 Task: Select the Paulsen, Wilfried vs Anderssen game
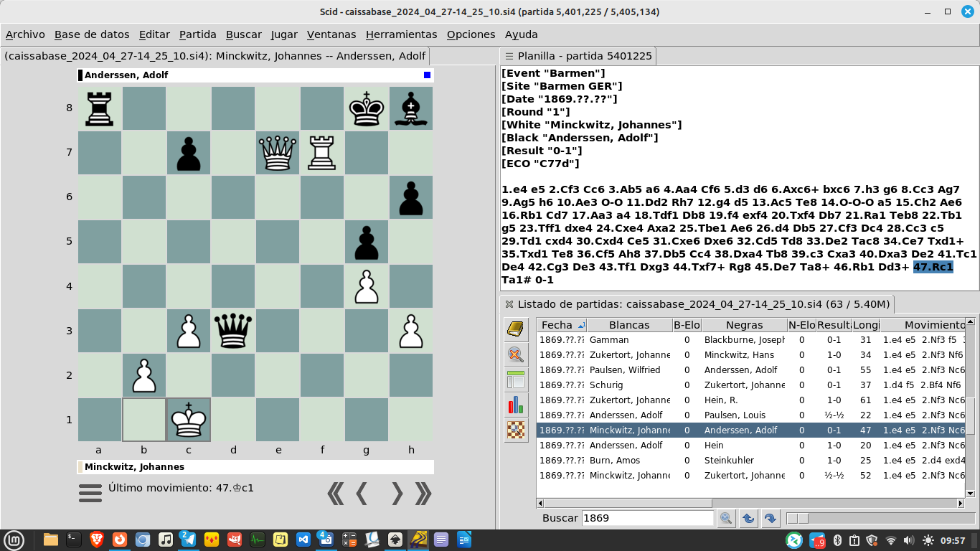(750, 370)
